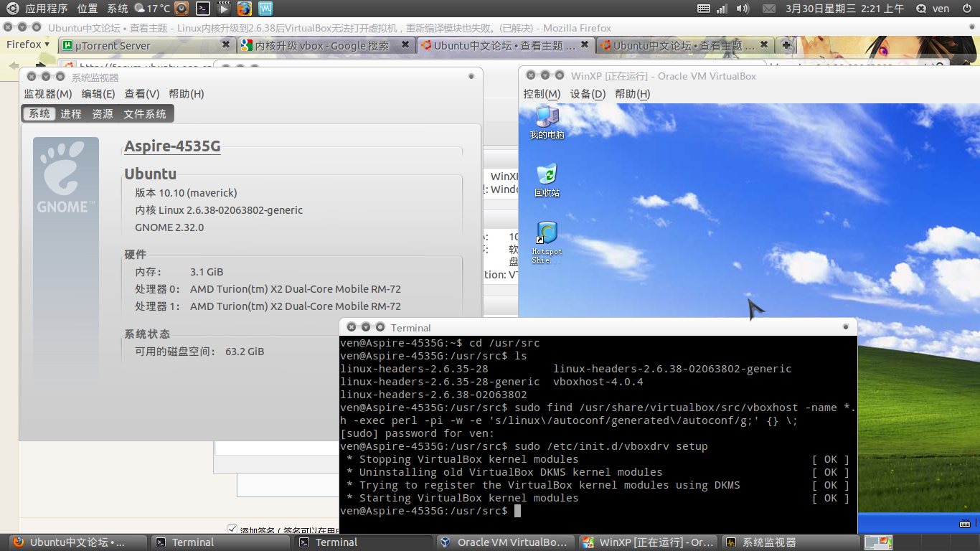Click GNOME 2.32.0 version text
980x551 pixels.
click(169, 227)
